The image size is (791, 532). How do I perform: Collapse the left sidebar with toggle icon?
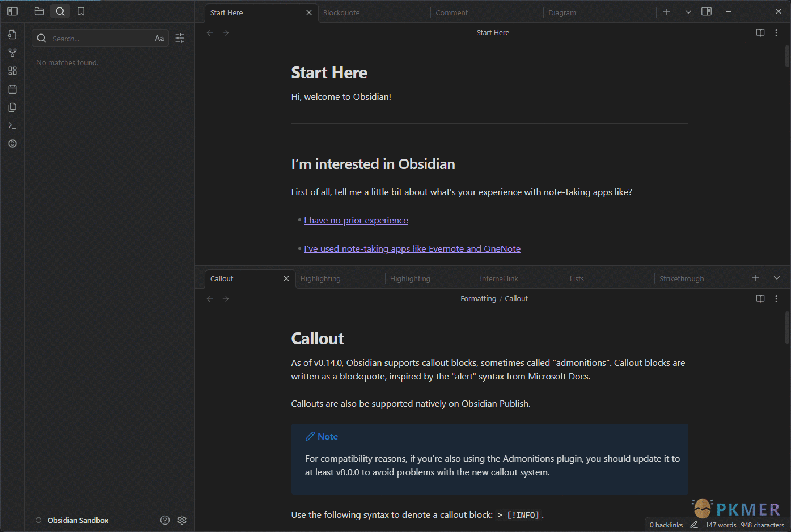(12, 11)
